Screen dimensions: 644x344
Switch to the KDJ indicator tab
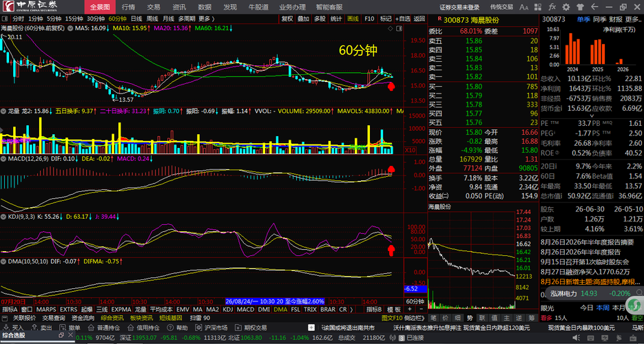point(227,310)
